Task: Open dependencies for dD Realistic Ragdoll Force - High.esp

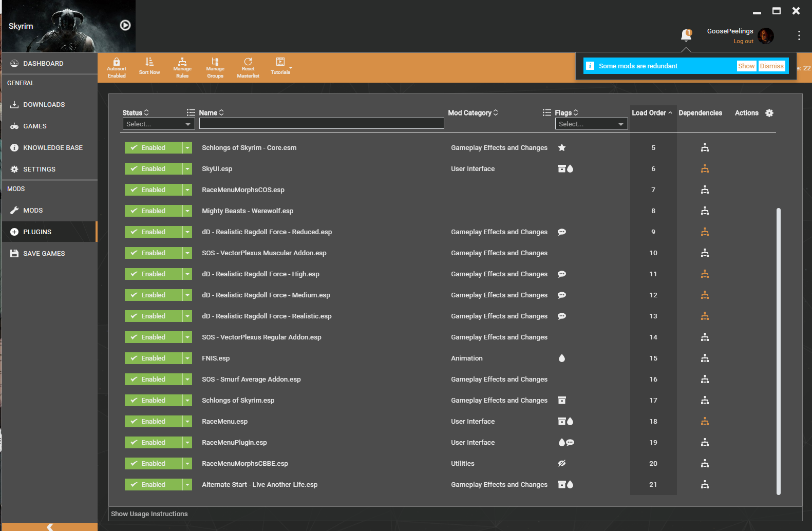Action: pos(705,274)
